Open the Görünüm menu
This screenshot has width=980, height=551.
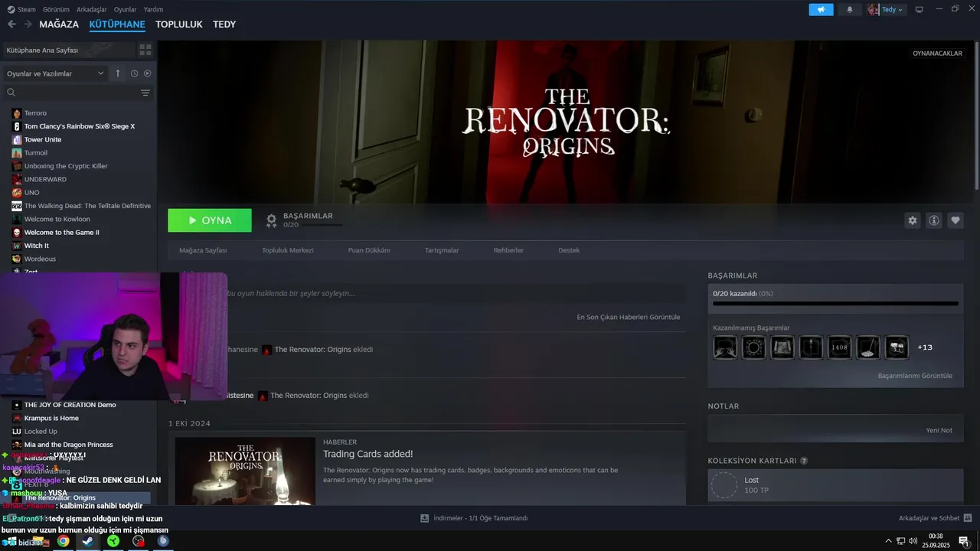(x=56, y=9)
